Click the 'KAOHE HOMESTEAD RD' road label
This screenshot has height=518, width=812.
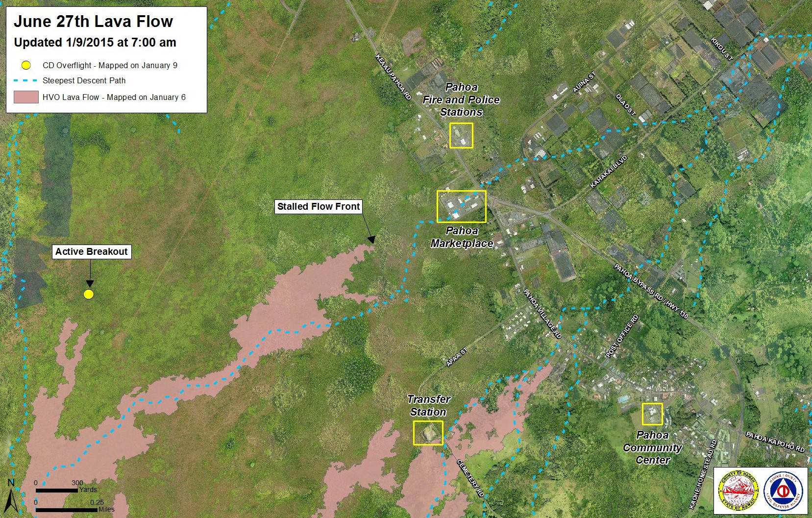[702, 474]
